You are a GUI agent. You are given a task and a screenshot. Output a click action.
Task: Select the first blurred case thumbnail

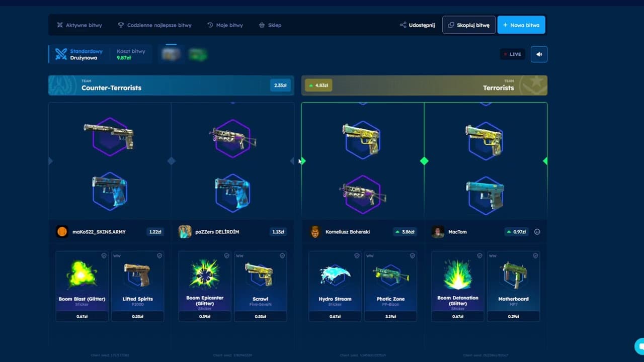171,54
